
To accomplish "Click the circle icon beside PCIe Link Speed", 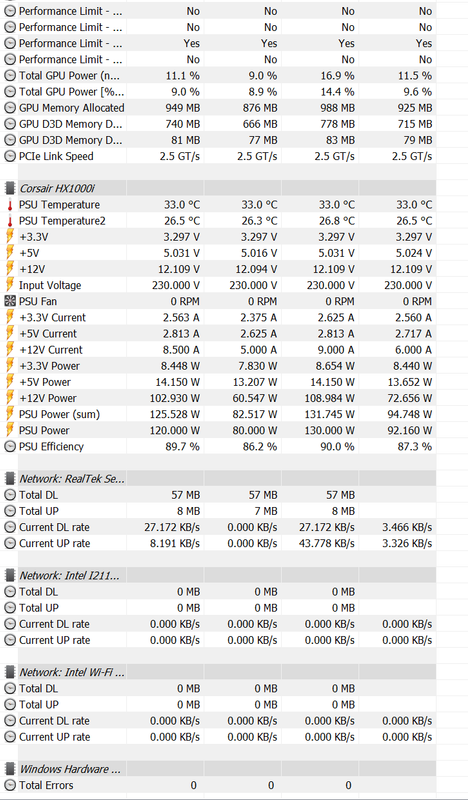I will click(9, 156).
